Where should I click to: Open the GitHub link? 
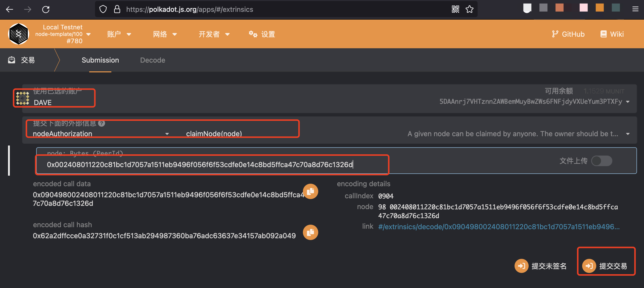click(568, 34)
